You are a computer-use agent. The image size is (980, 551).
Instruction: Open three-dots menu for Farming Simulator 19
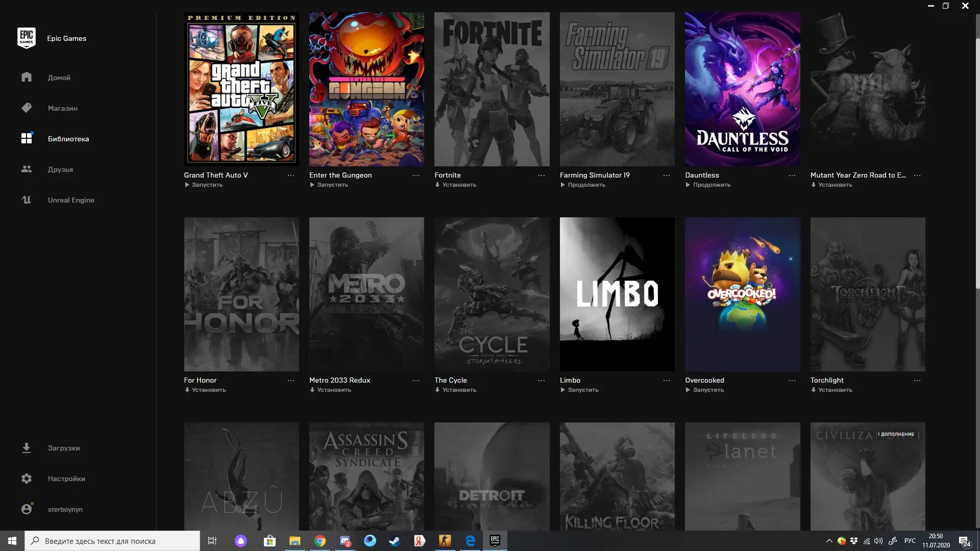point(667,176)
